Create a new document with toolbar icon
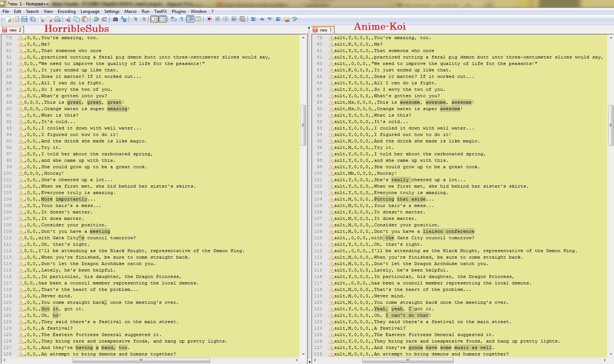The height and width of the screenshot is (364, 614). point(8,19)
